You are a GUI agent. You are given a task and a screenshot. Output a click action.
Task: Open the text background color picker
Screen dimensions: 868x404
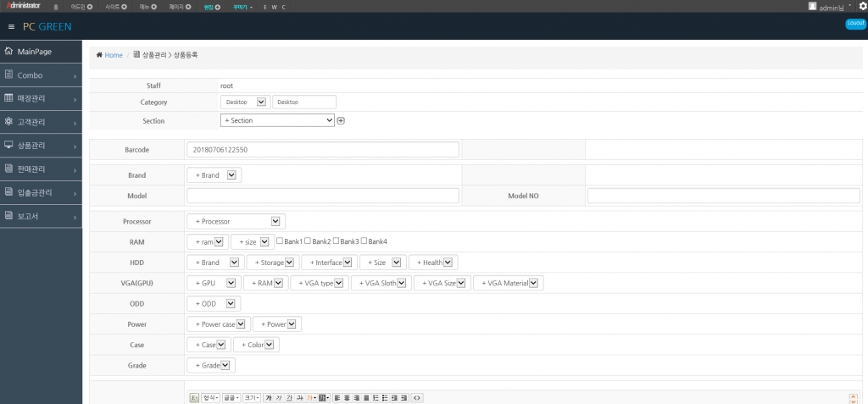[x=325, y=398]
